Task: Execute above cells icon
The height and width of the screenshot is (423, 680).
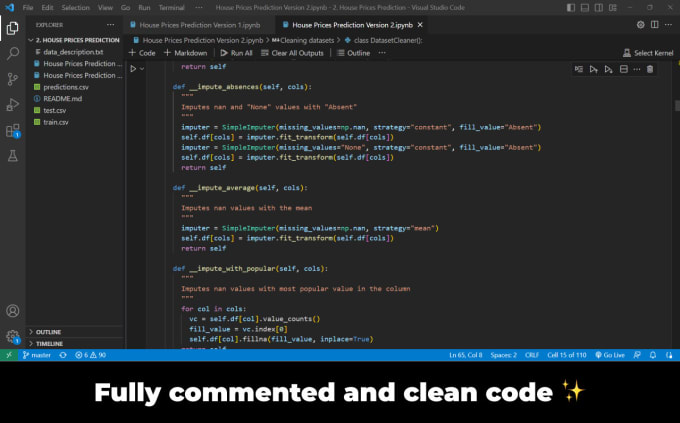Action: click(594, 69)
